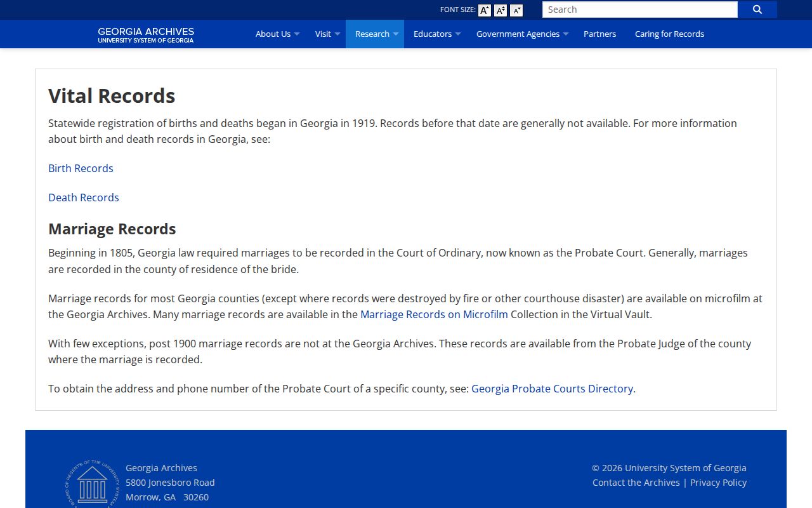Click Contact the Archives footer link

tap(636, 483)
